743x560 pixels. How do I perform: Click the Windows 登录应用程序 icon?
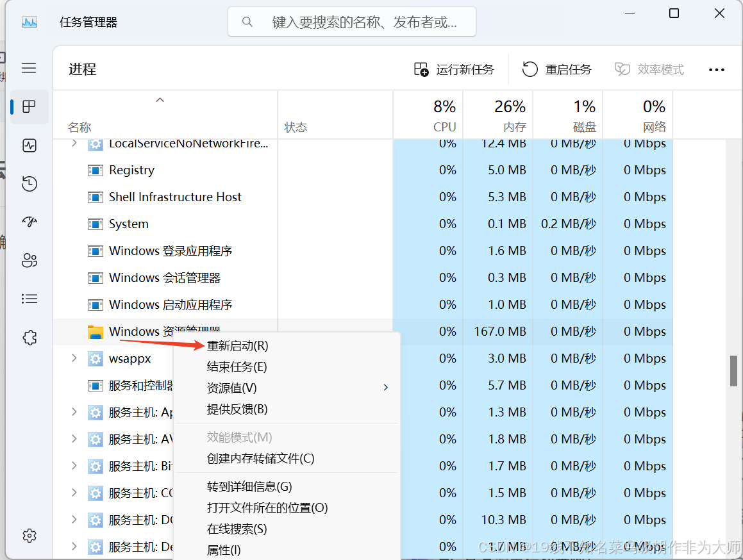tap(96, 251)
